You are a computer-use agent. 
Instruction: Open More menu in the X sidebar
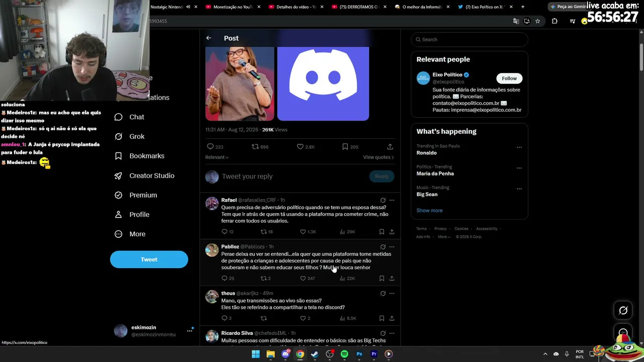tap(129, 234)
